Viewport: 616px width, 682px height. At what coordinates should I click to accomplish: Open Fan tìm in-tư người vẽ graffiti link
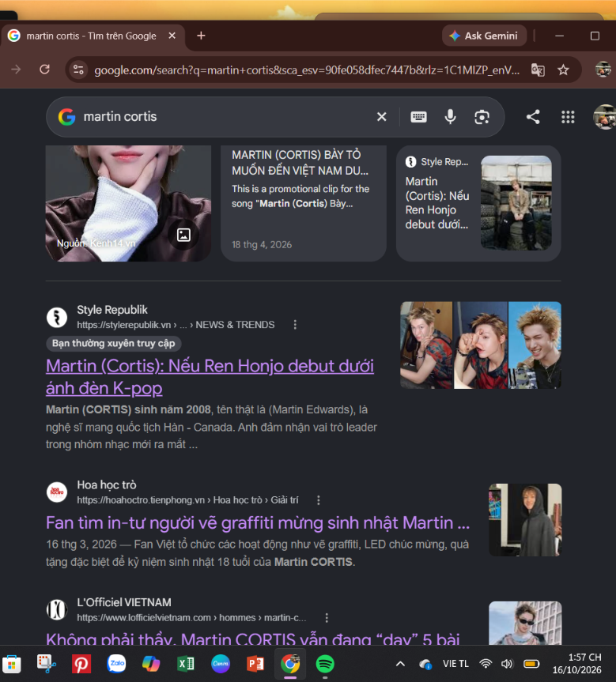[x=258, y=523]
